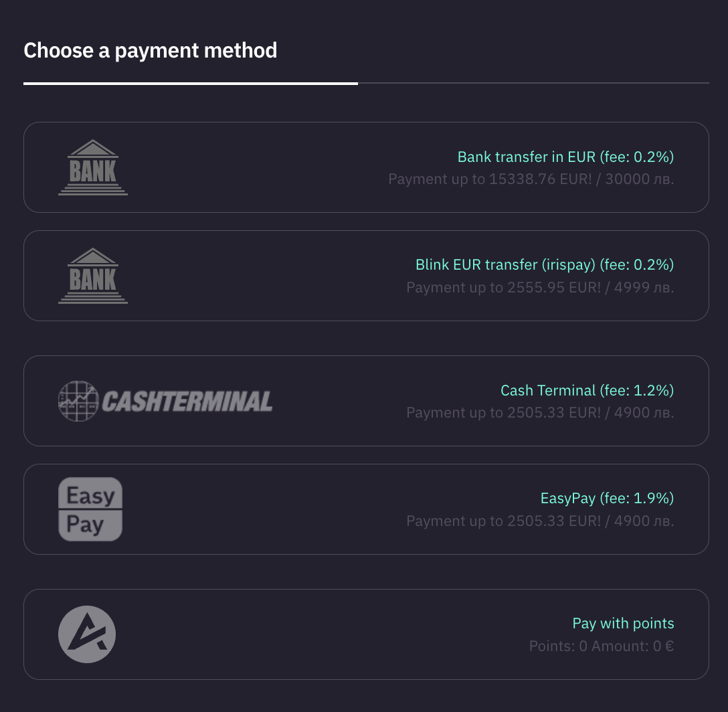Screen dimensions: 728x712
Task: Select Cash Terminal (fee: 1.2%) link
Action: click(587, 390)
